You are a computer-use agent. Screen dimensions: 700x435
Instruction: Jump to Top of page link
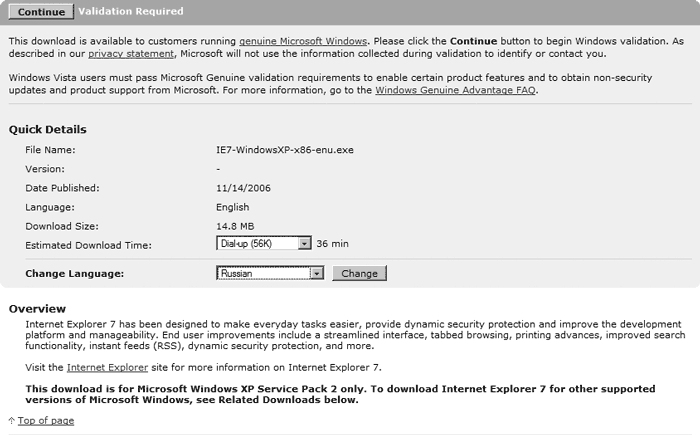tap(46, 421)
